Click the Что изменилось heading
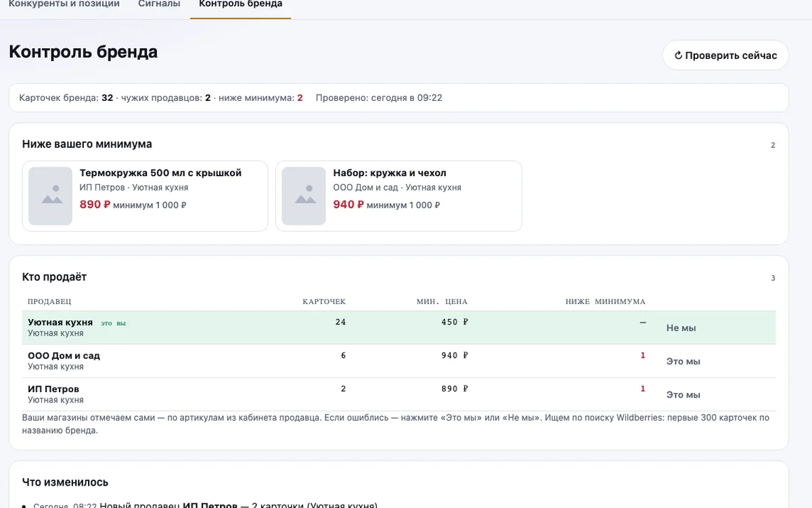Screen dimensions: 812x508 pyautogui.click(x=65, y=482)
